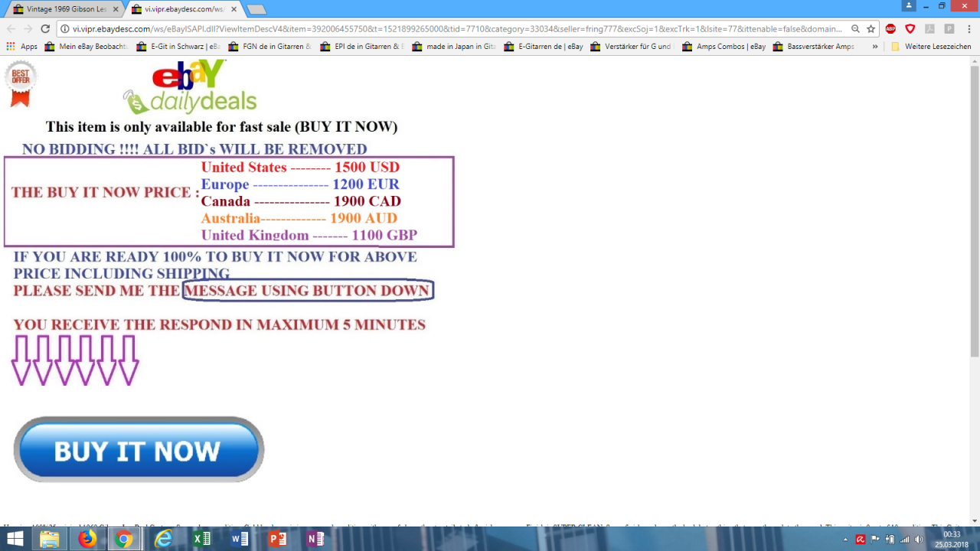The width and height of the screenshot is (980, 551).
Task: Open the Verstärker für G und bookmark
Action: click(631, 47)
